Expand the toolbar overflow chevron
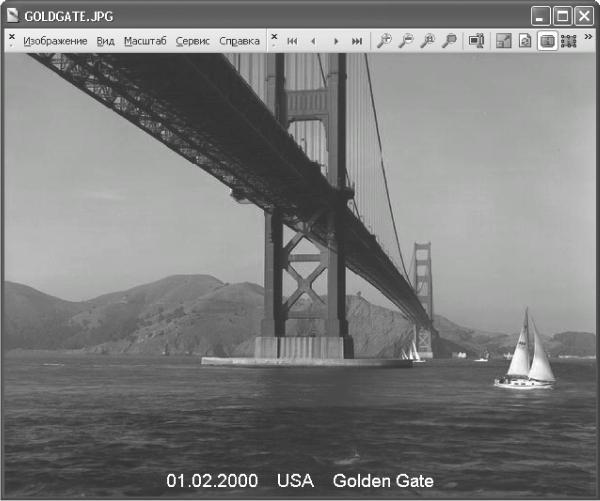This screenshot has width=600, height=501. point(589,37)
